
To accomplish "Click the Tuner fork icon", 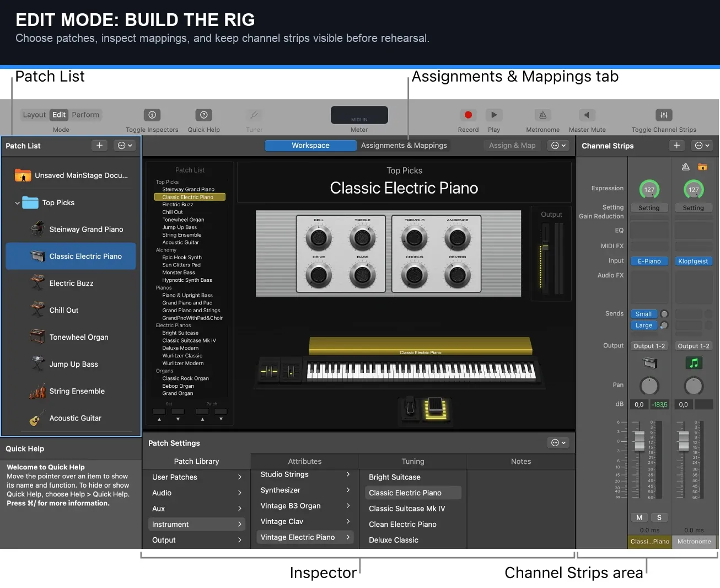I will 254,115.
